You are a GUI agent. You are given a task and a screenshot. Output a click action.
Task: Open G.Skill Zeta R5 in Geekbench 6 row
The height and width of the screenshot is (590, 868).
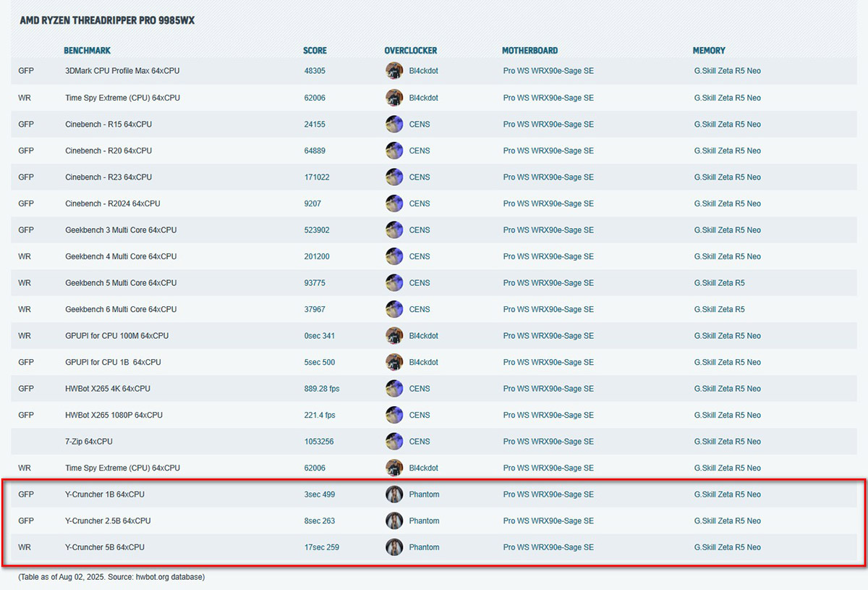(719, 309)
